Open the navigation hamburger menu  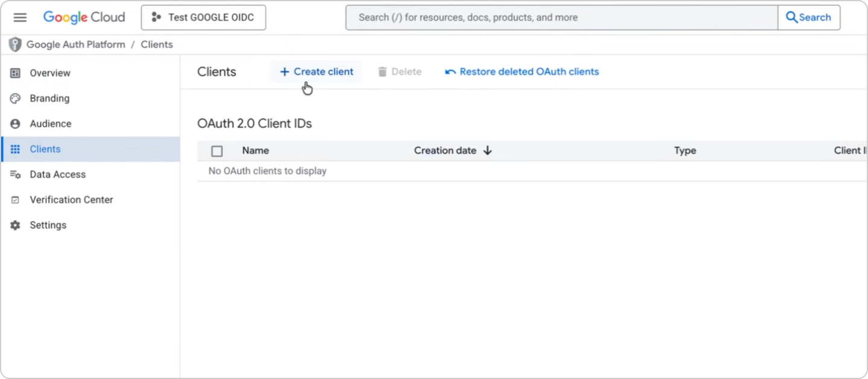[20, 17]
